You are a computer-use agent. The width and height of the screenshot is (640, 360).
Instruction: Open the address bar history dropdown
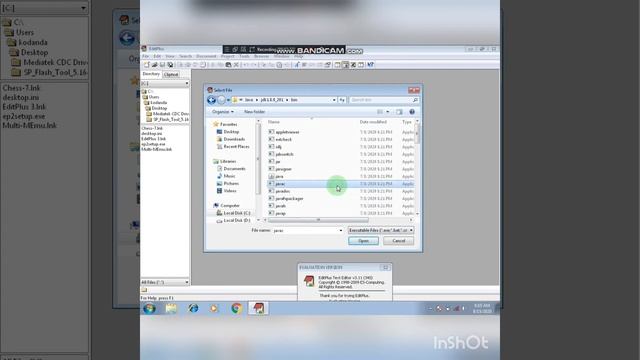point(334,100)
